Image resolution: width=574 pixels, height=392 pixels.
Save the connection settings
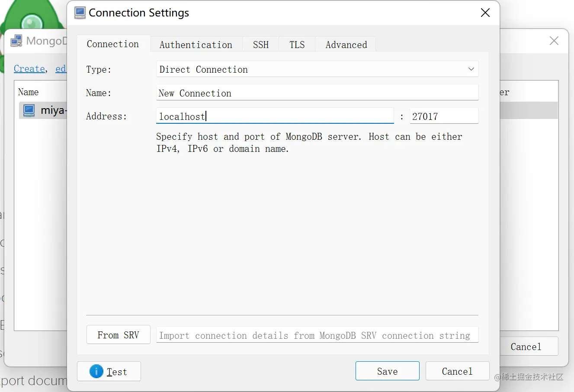click(x=387, y=371)
